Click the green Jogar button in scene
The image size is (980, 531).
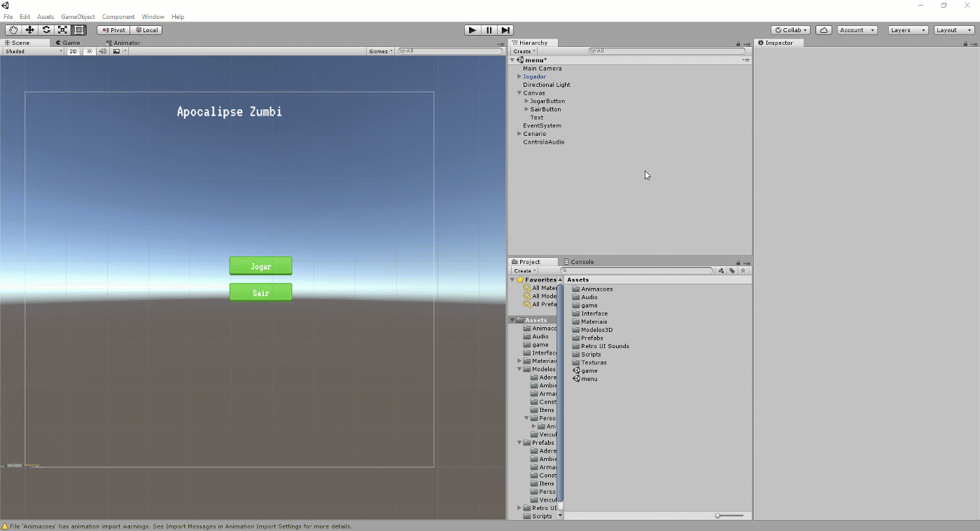click(260, 266)
